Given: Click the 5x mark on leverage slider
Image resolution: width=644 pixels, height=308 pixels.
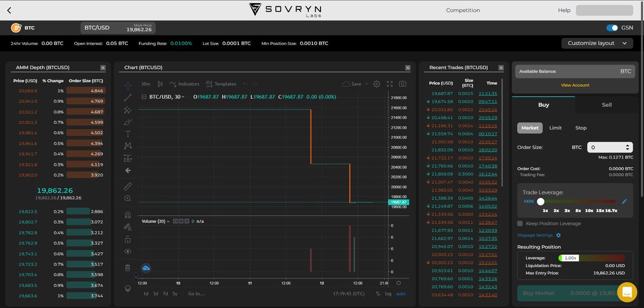Looking at the screenshot, I should pyautogui.click(x=578, y=211).
